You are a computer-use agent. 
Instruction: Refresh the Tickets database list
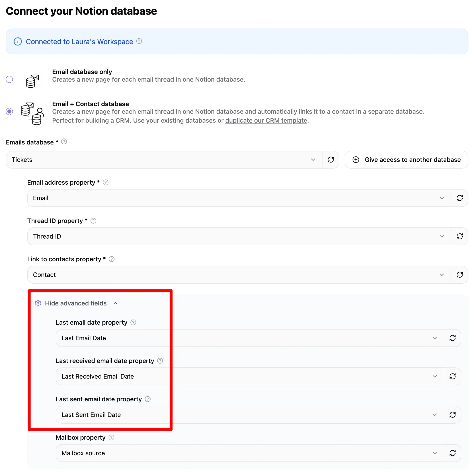tap(331, 159)
